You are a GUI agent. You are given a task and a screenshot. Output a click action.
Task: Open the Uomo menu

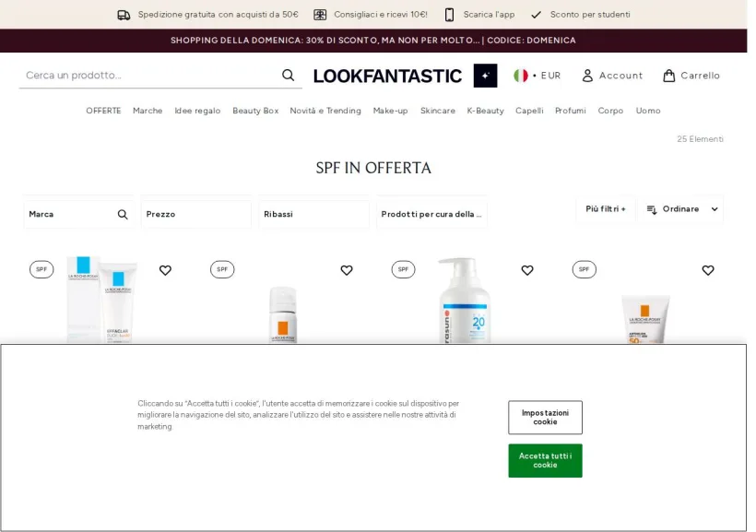(x=648, y=111)
